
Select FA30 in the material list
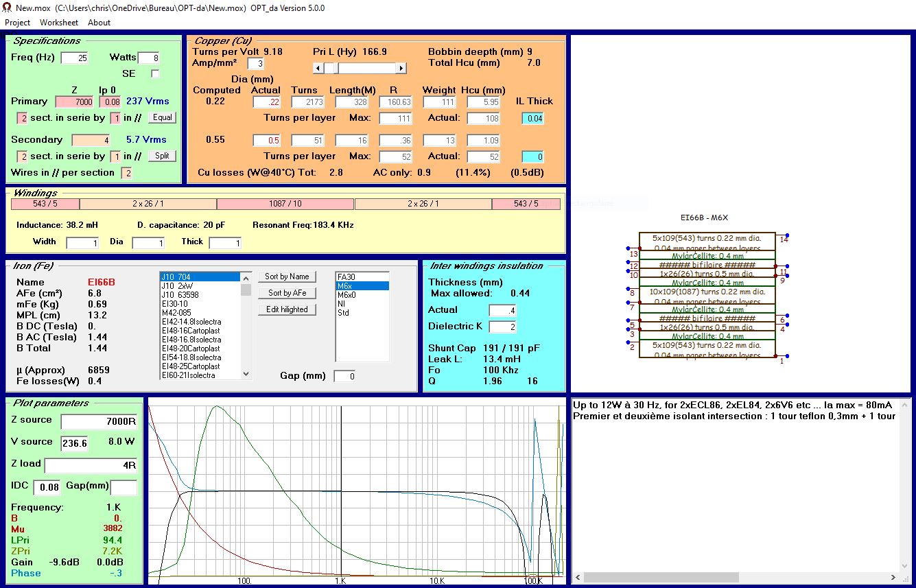coord(362,277)
